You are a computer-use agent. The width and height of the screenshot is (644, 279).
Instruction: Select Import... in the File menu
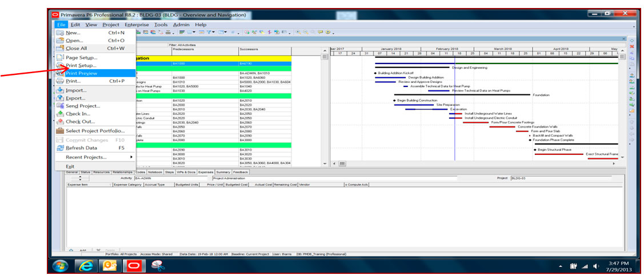[95, 90]
